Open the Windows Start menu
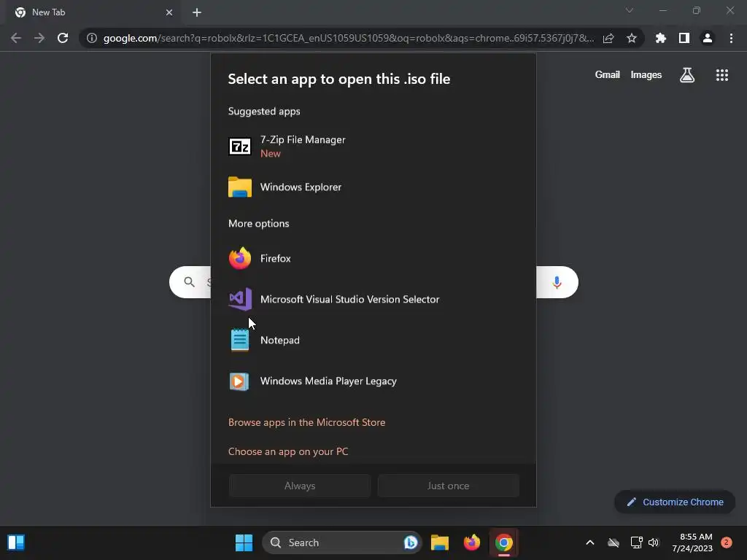Viewport: 747px width, 560px height. [x=244, y=542]
